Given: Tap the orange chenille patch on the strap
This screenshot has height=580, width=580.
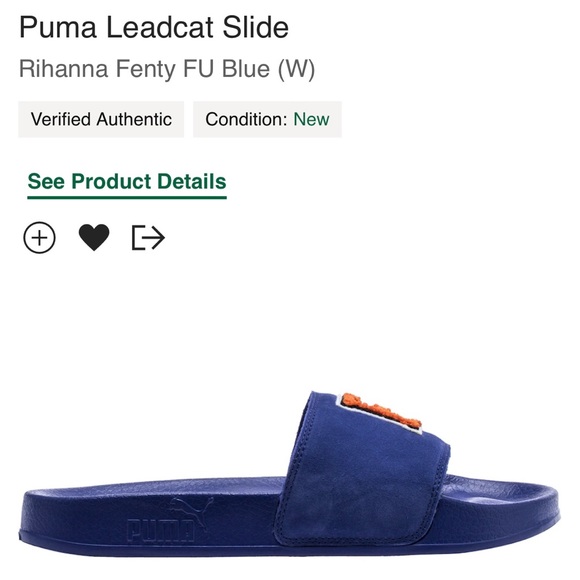Looking at the screenshot, I should coord(381,412).
